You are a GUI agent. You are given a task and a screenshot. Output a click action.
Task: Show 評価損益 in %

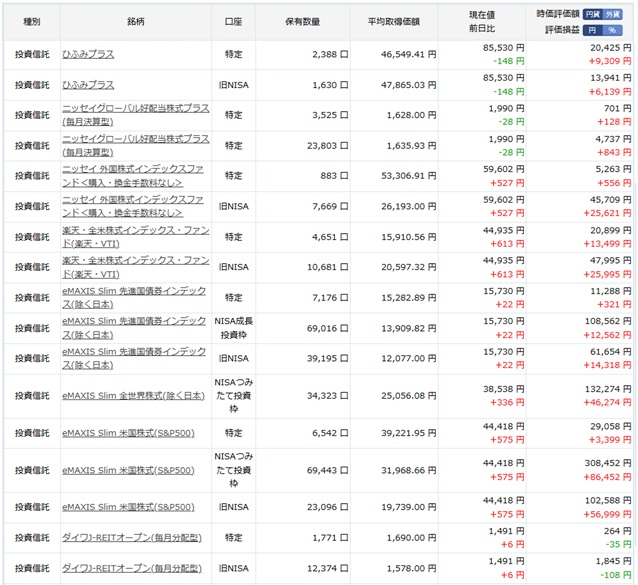612,30
